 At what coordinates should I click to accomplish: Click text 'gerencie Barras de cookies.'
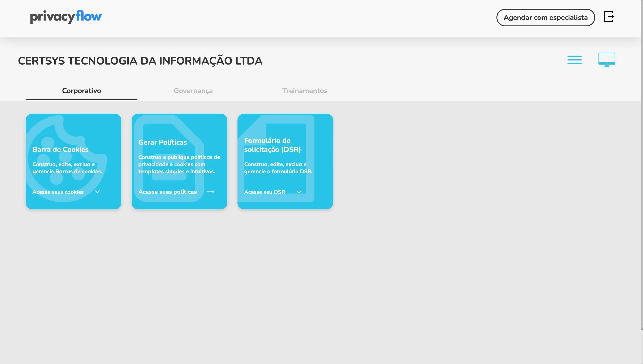click(67, 172)
